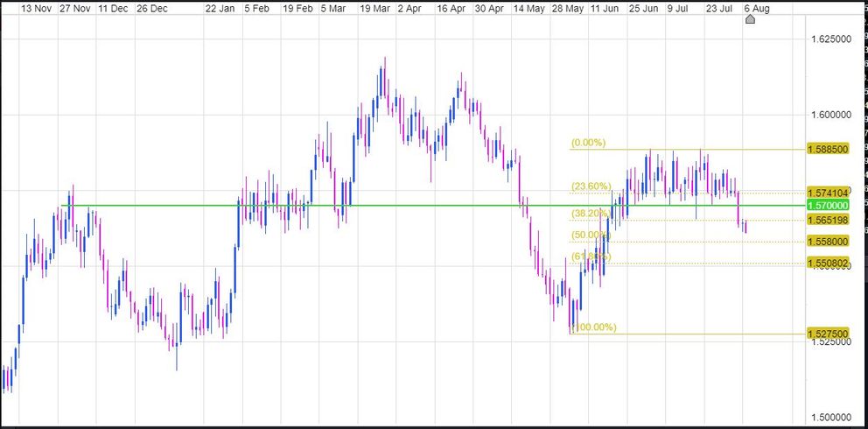The width and height of the screenshot is (868, 429).
Task: Click the 28 May date label
Action: click(569, 9)
